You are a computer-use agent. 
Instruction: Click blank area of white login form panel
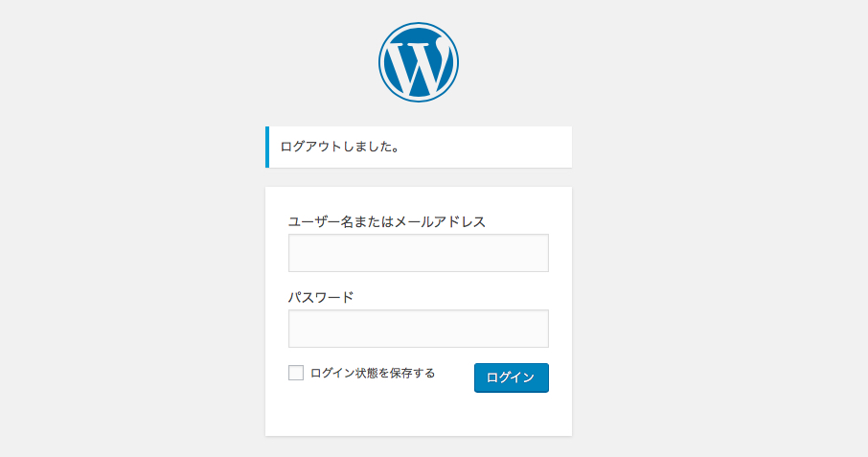[x=419, y=415]
